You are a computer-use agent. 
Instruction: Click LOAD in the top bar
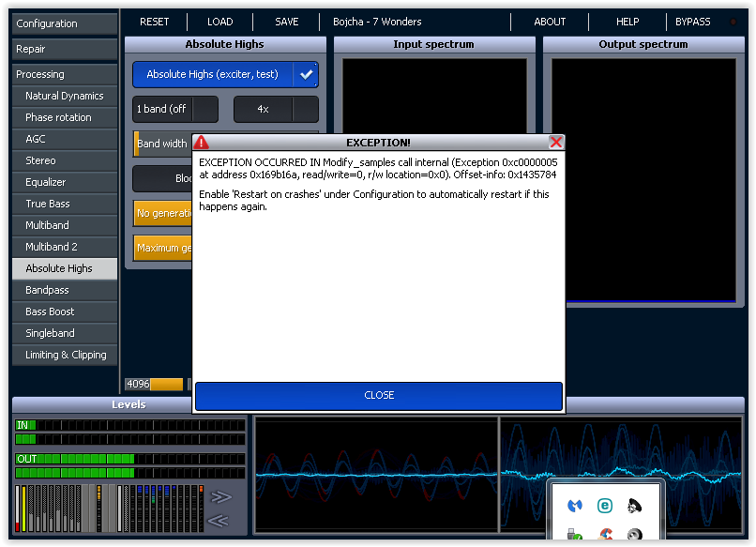[x=219, y=22]
